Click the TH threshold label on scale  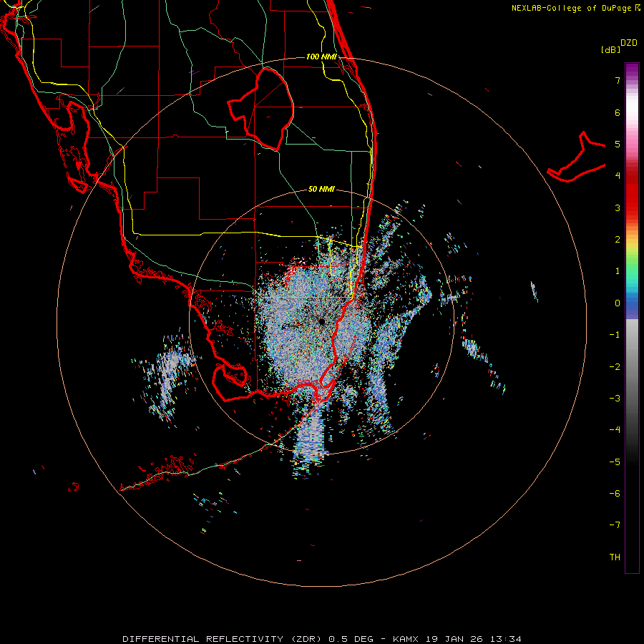click(x=615, y=557)
